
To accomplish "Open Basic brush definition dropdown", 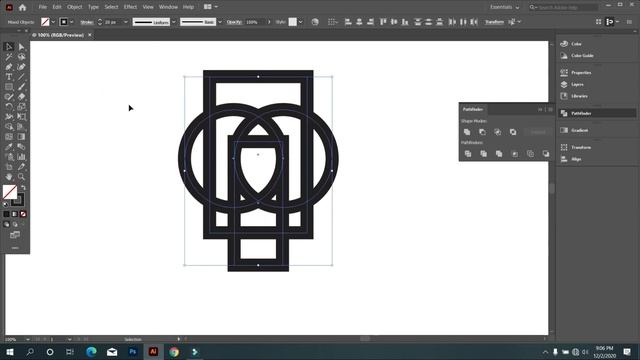I will click(x=220, y=22).
